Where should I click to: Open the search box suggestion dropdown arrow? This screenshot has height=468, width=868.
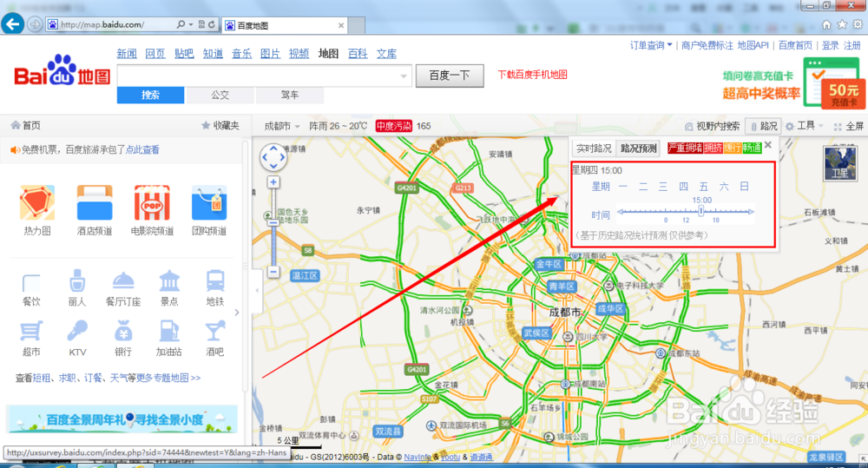click(x=404, y=76)
